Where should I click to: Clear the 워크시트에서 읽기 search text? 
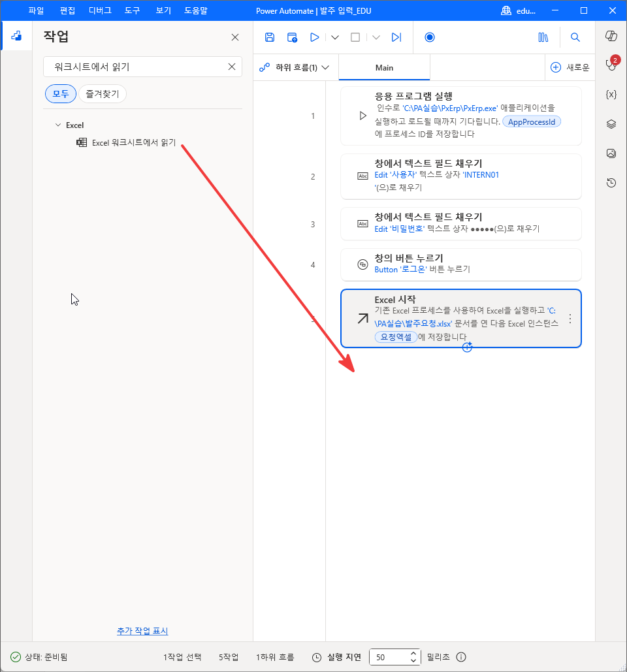pos(232,67)
